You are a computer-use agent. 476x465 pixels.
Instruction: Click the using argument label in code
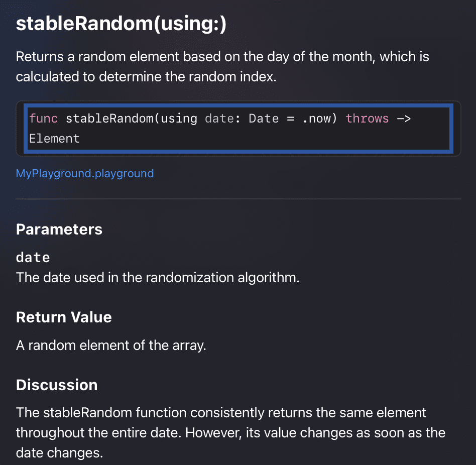[x=179, y=119]
